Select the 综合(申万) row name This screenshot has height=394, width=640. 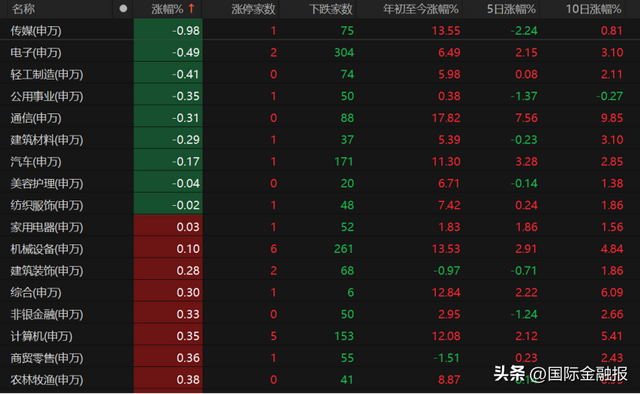point(36,293)
